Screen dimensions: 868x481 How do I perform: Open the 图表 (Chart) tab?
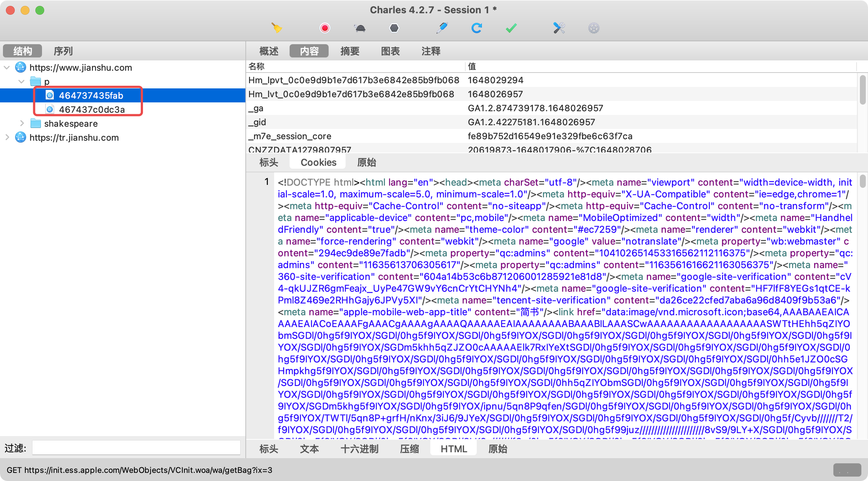[390, 51]
